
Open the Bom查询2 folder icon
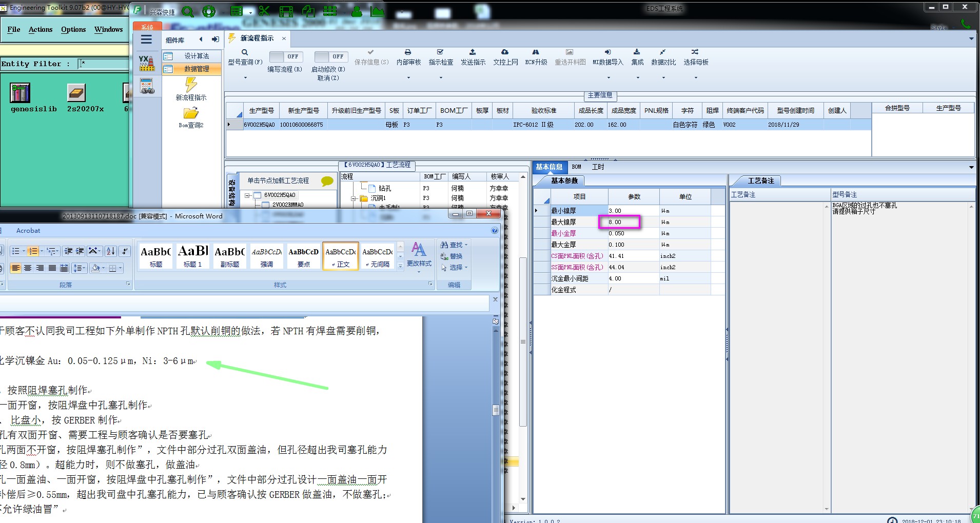(x=191, y=113)
